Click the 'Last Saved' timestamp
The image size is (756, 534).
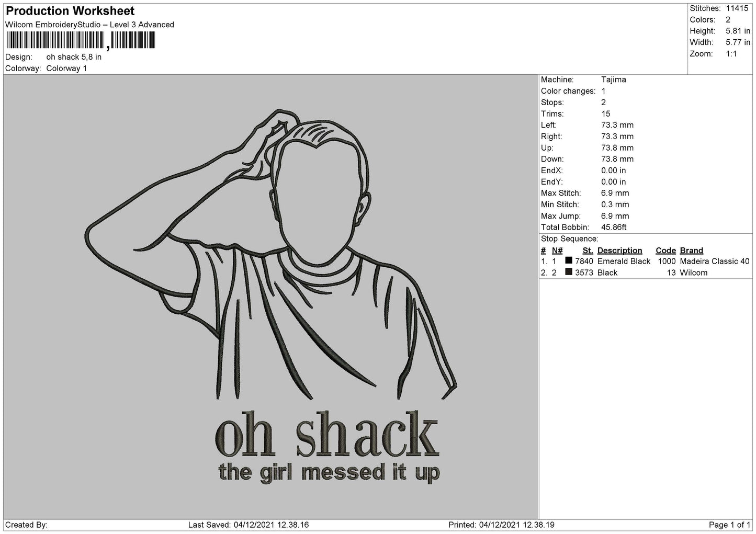pyautogui.click(x=248, y=525)
